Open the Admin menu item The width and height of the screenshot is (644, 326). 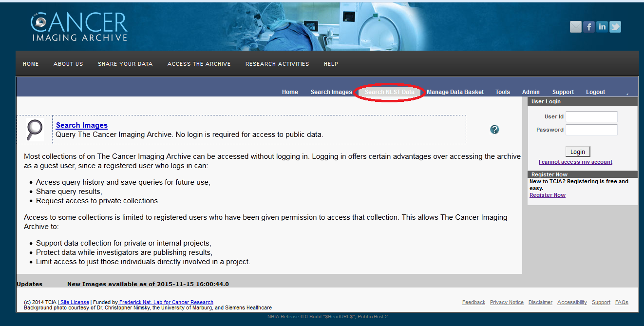531,92
